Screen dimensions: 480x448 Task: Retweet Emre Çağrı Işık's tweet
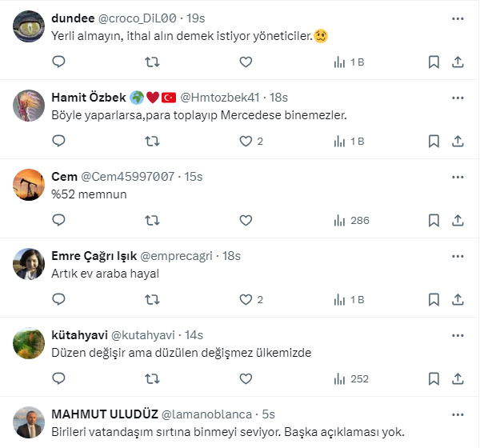click(x=152, y=299)
